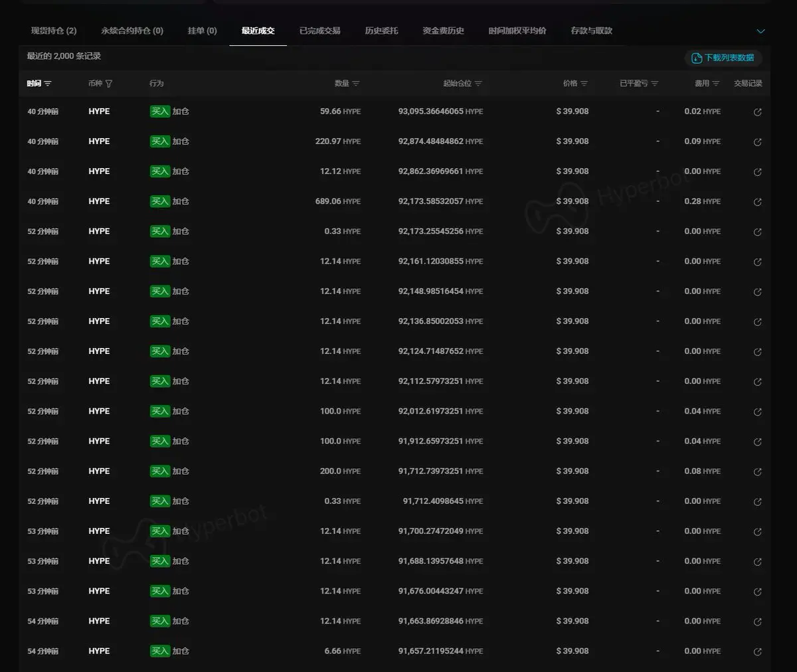Click the 91,657.21195244 HYPE starting position
Screen dimensions: 797x672
(440, 651)
